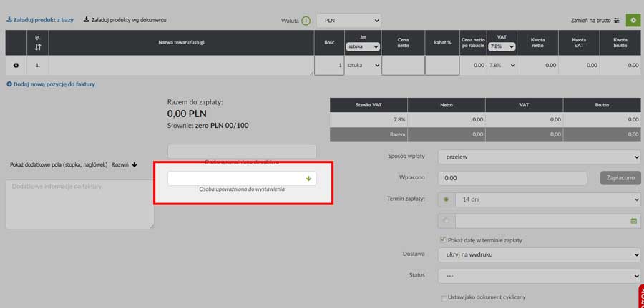Click the Dodatkowe informacje do faktury text area
Viewport: 644px width, 308px height.
(x=79, y=204)
